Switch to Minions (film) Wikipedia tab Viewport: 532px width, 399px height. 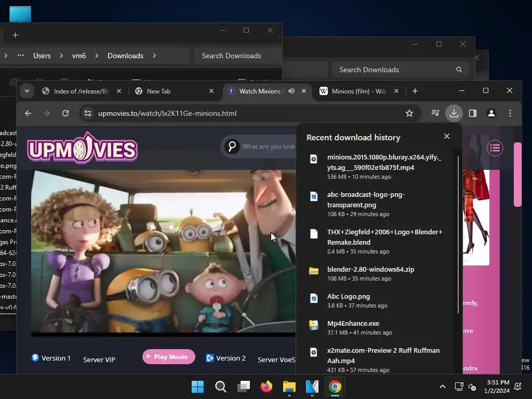[358, 91]
